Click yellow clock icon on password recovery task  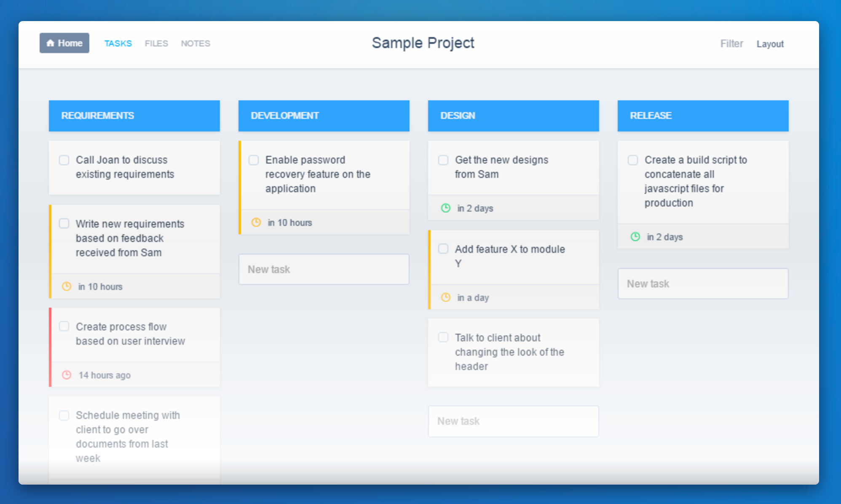(256, 223)
